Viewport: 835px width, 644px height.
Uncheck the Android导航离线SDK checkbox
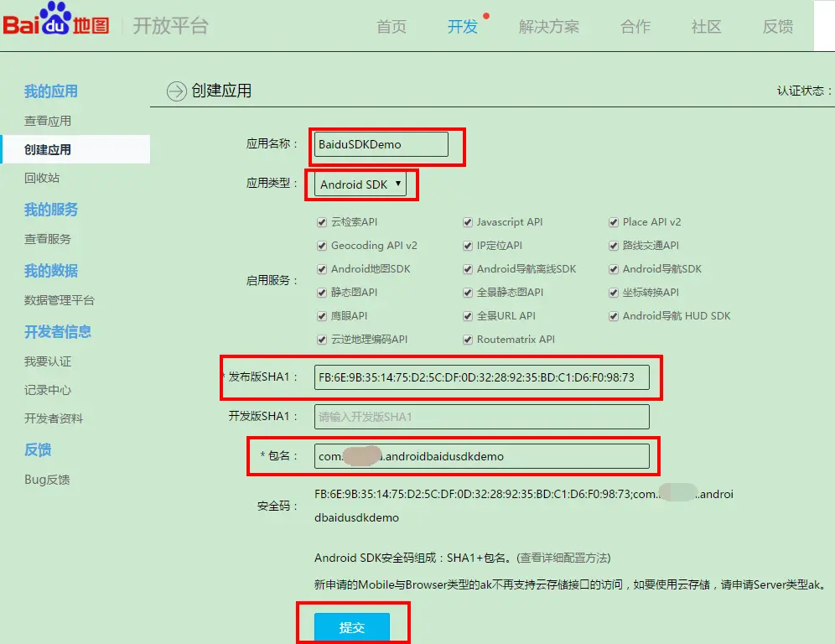click(x=468, y=269)
